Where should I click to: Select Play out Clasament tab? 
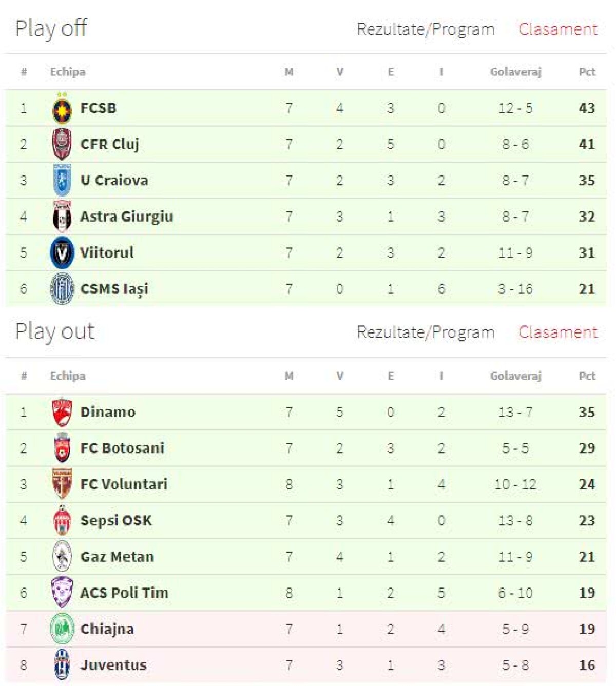click(558, 332)
